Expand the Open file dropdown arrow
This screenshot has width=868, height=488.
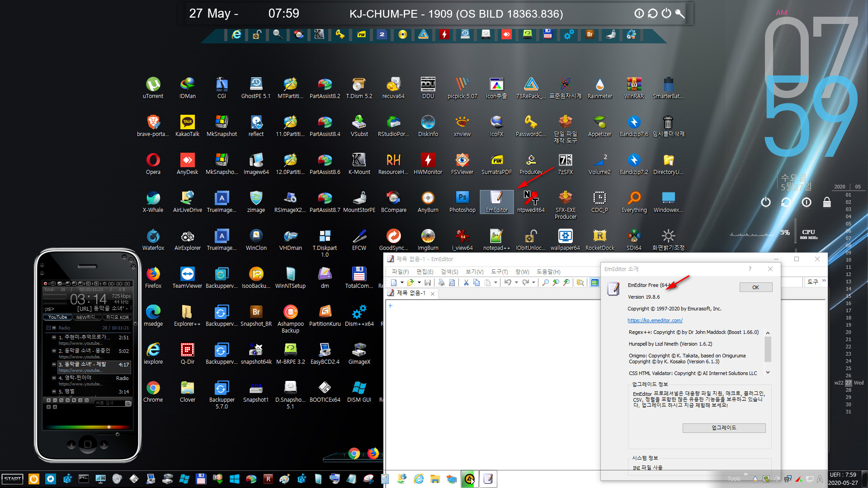pos(420,282)
